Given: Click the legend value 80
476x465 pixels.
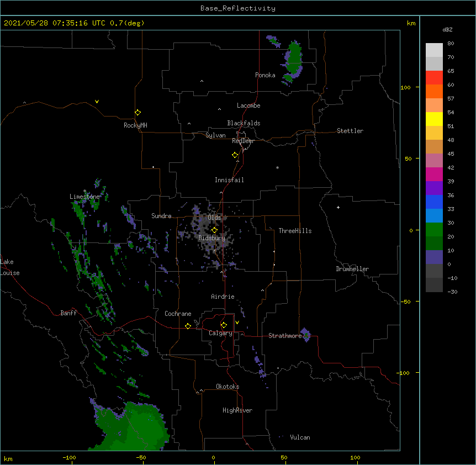Looking at the screenshot, I should (451, 44).
